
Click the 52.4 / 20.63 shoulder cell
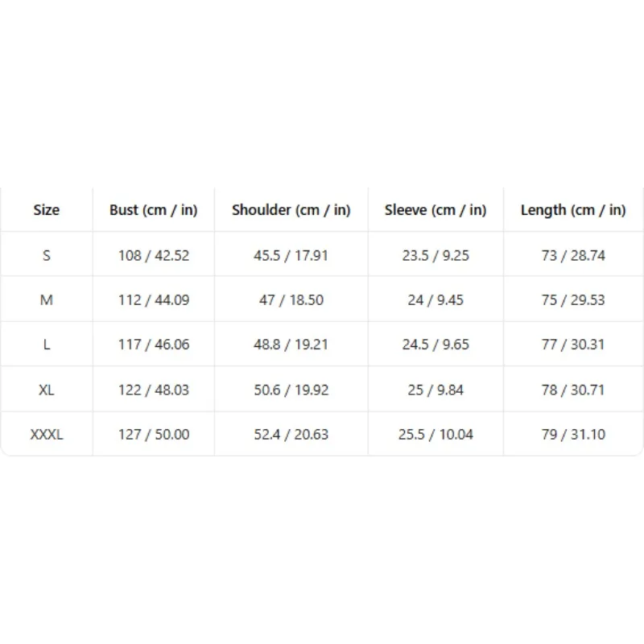[x=291, y=434]
